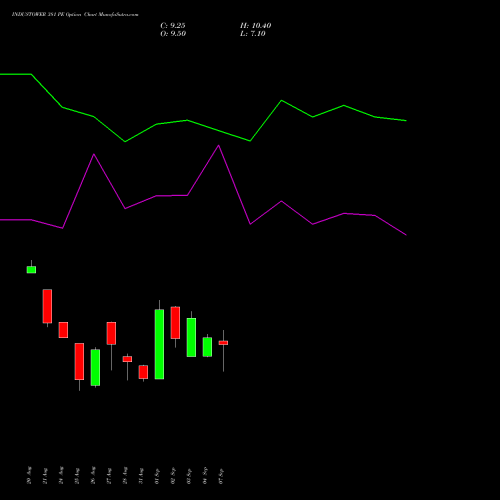Click the 31 Aug date axis label
The width and height of the screenshot is (500, 500).
(141, 476)
